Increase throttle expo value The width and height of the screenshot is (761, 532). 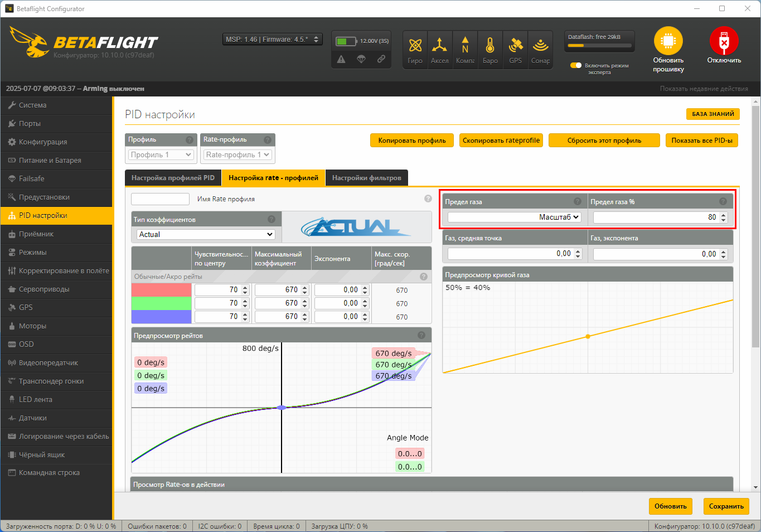tap(724, 251)
